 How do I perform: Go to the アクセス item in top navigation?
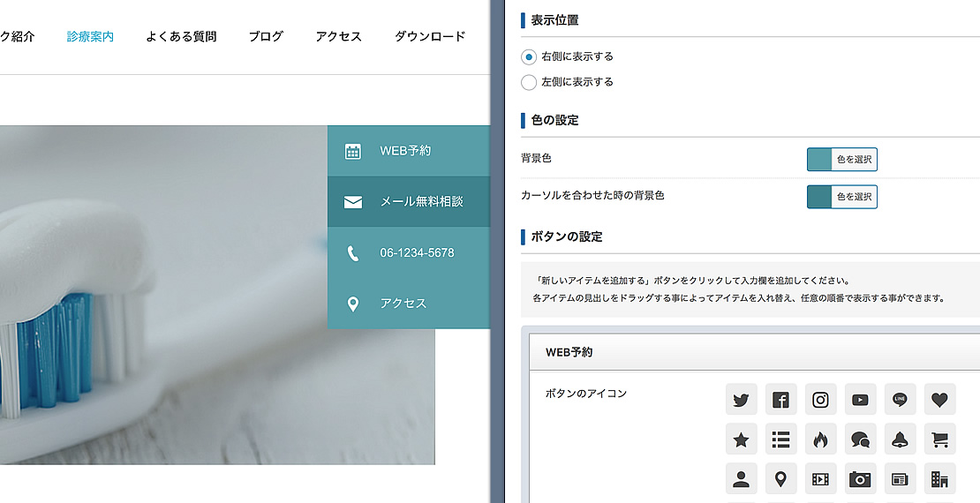(339, 36)
